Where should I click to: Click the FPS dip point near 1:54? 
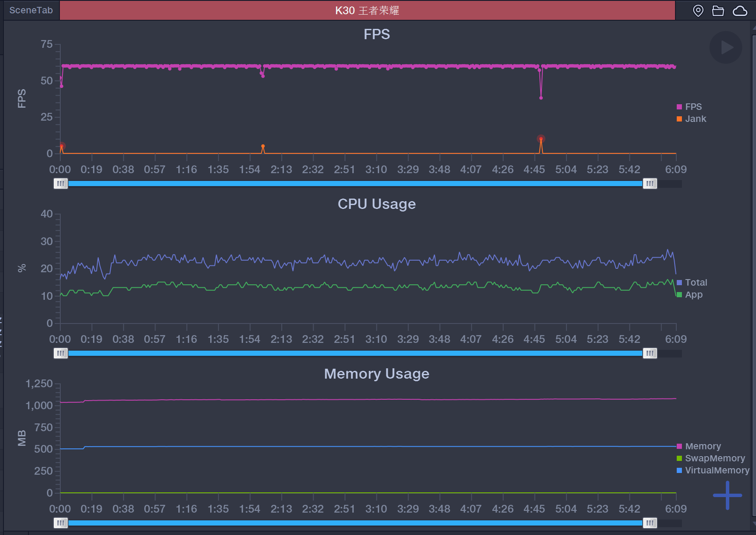(x=263, y=76)
